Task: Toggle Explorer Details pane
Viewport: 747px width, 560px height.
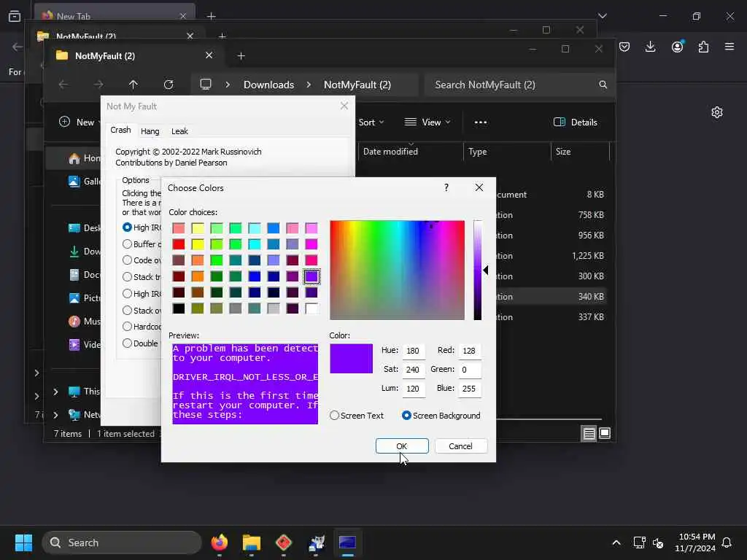Action: pos(575,122)
